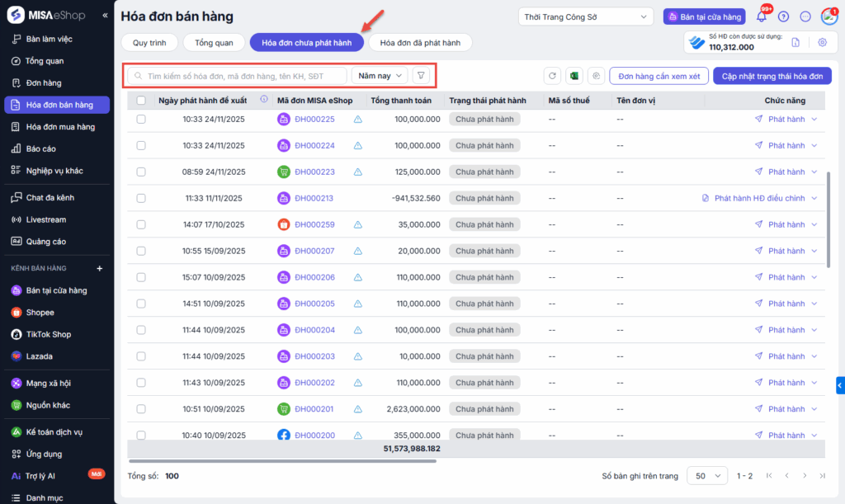Click the refresh list icon
The height and width of the screenshot is (504, 845).
pyautogui.click(x=552, y=76)
